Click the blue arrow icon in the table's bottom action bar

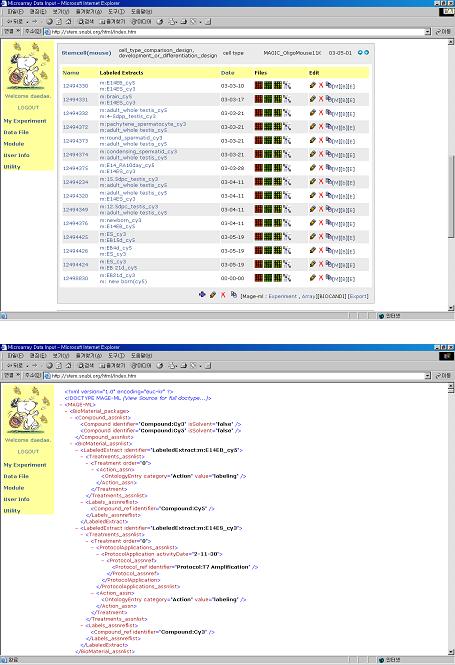pyautogui.click(x=202, y=294)
